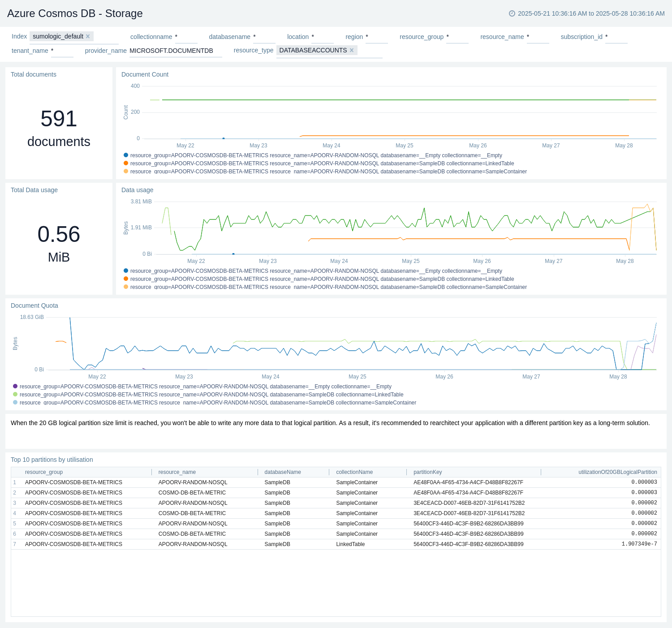The image size is (672, 628).
Task: Click the May 23 label on Document Quota axis
Action: (x=184, y=377)
